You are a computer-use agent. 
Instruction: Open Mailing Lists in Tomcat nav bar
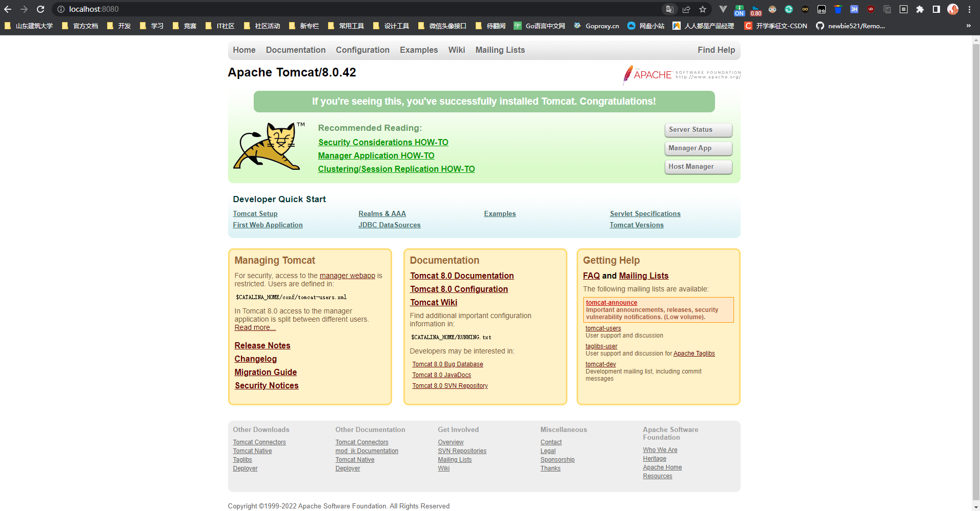[500, 50]
